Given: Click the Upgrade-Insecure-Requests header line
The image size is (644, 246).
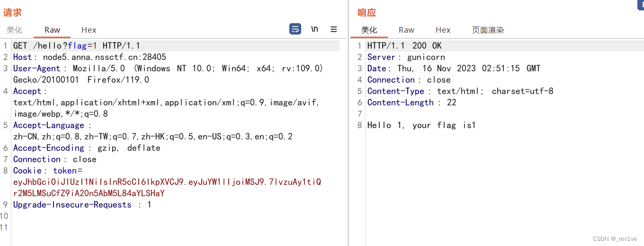Looking at the screenshot, I should point(82,205).
